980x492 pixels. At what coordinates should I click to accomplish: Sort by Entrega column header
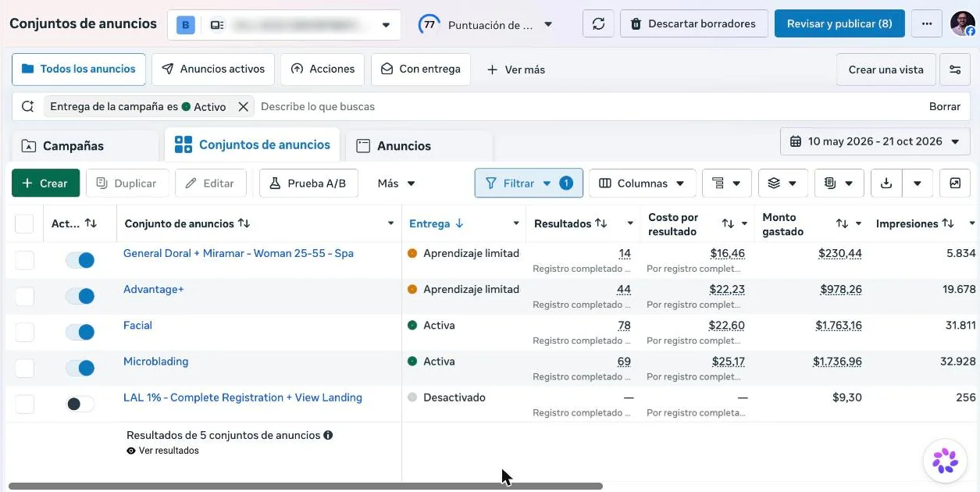pyautogui.click(x=437, y=223)
